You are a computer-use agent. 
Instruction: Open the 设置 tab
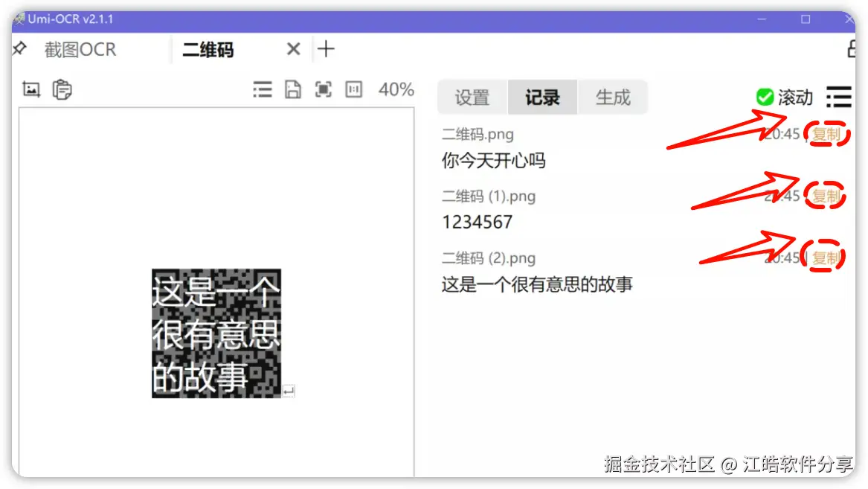pyautogui.click(x=472, y=98)
